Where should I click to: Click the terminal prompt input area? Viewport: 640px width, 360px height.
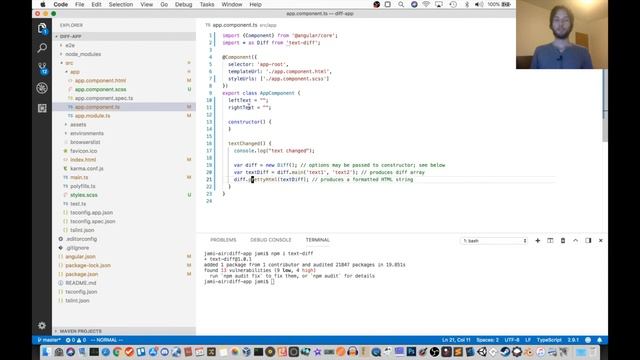[272, 282]
